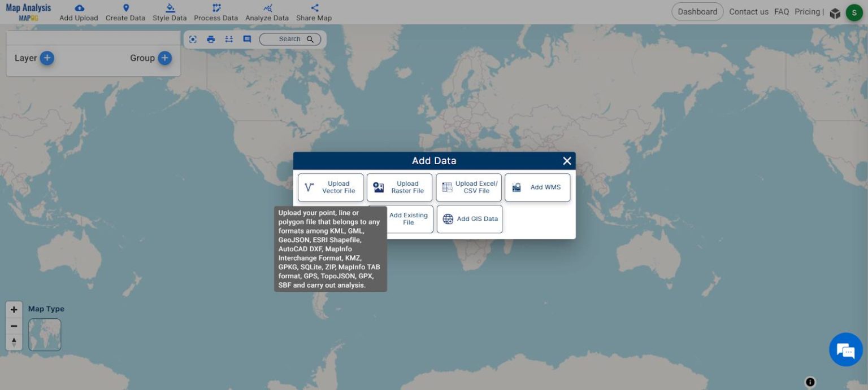The height and width of the screenshot is (390, 868).
Task: Open the Create Data menu
Action: click(x=125, y=12)
